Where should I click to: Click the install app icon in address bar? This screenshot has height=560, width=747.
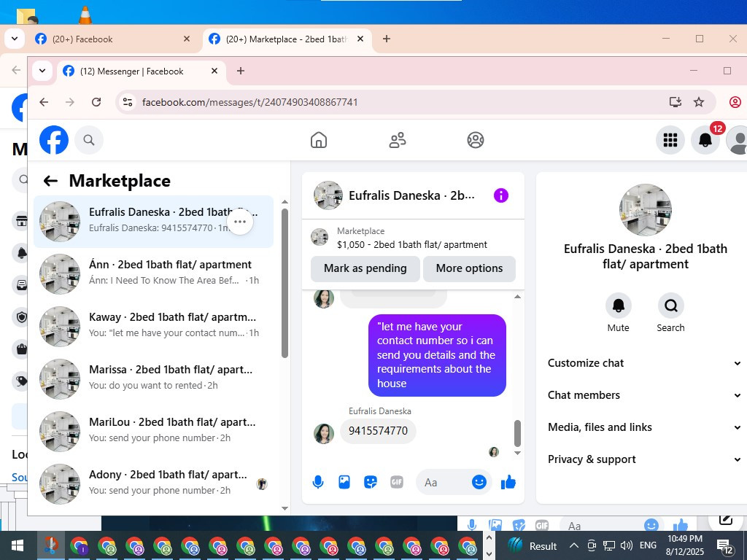pyautogui.click(x=675, y=102)
